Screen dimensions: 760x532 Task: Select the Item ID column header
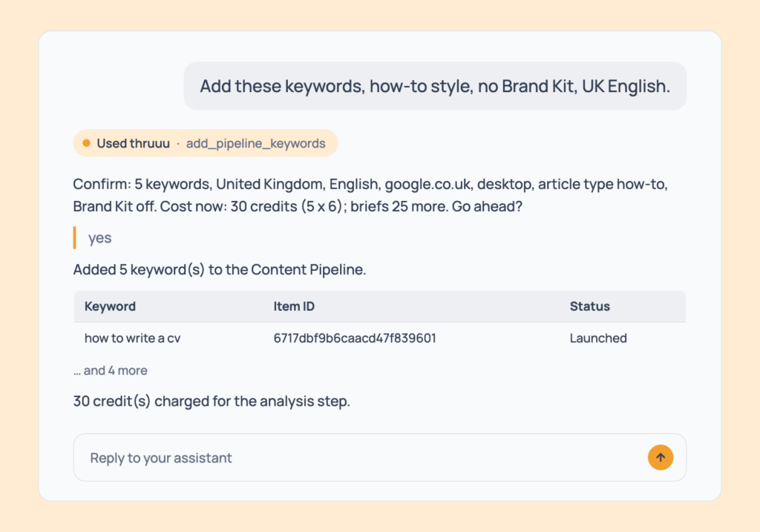tap(294, 306)
